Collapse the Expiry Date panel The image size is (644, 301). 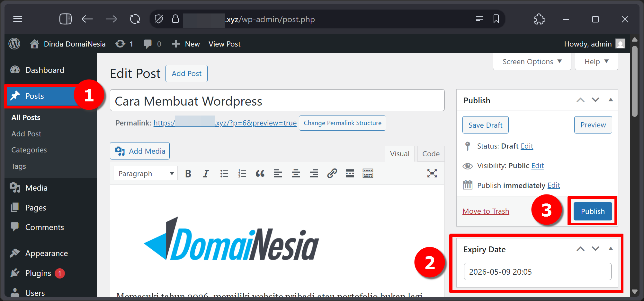point(611,249)
